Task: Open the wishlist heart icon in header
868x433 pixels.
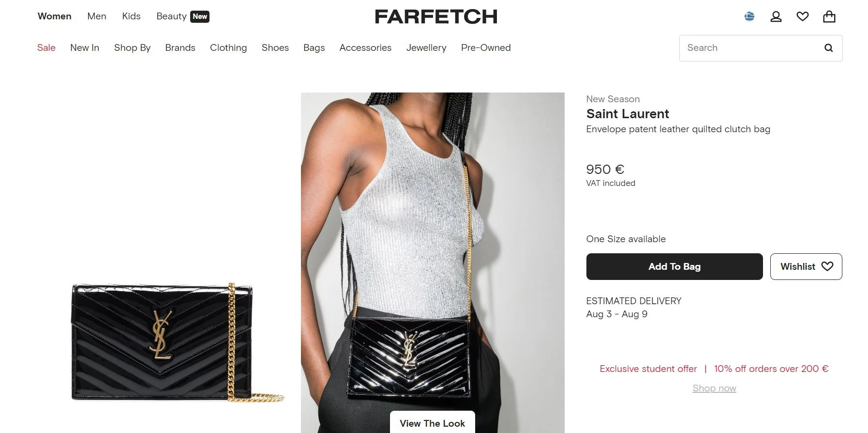Action: tap(803, 16)
